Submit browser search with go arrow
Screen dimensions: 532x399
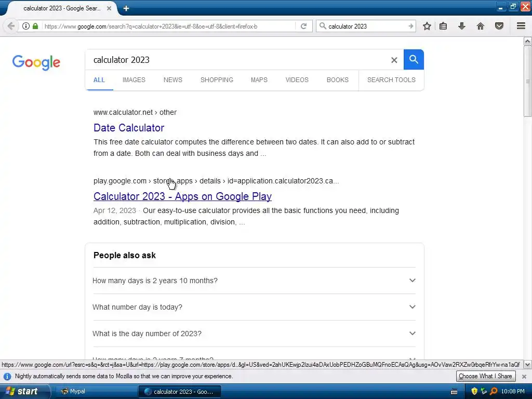411,26
